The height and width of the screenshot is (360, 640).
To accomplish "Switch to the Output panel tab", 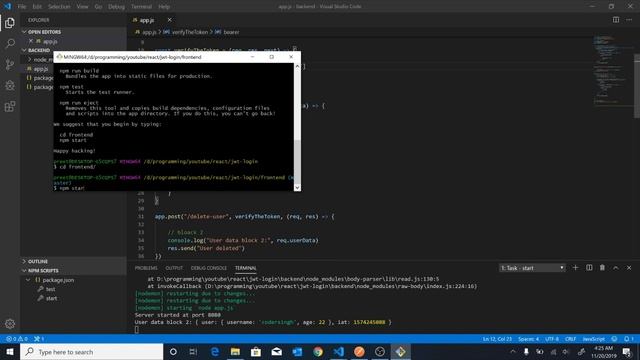I will click(x=174, y=268).
